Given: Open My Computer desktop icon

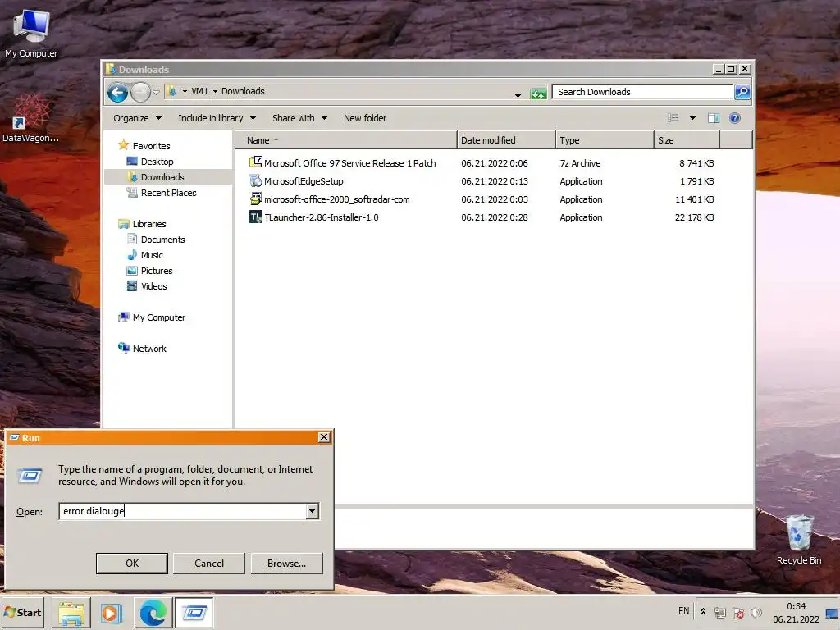Looking at the screenshot, I should coord(31,33).
